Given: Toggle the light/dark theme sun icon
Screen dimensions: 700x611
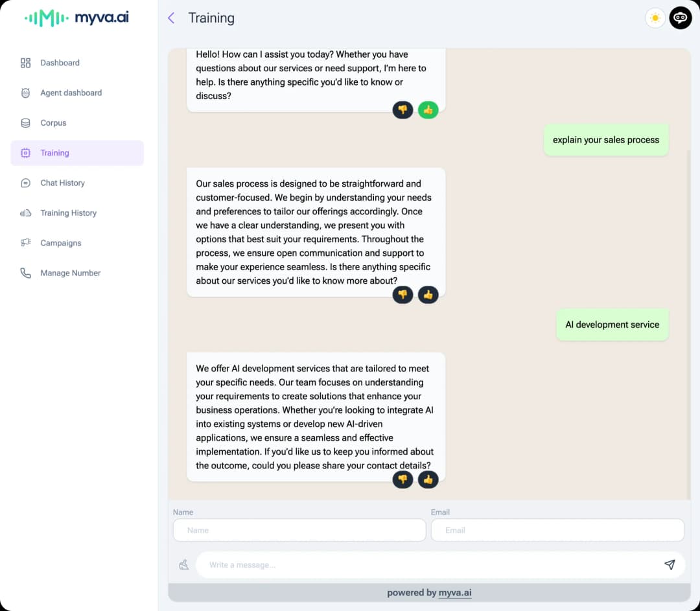Looking at the screenshot, I should (x=655, y=18).
